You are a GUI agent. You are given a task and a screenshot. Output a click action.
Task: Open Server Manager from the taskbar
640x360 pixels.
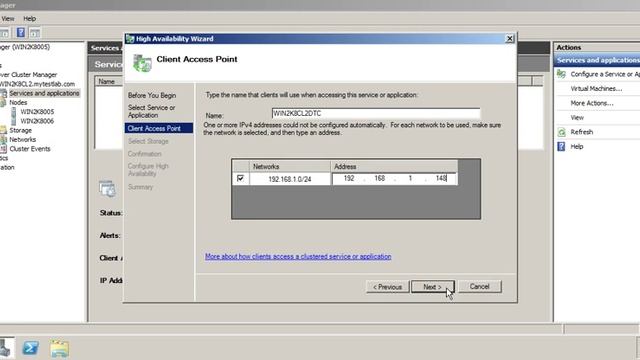pyautogui.click(x=5, y=348)
